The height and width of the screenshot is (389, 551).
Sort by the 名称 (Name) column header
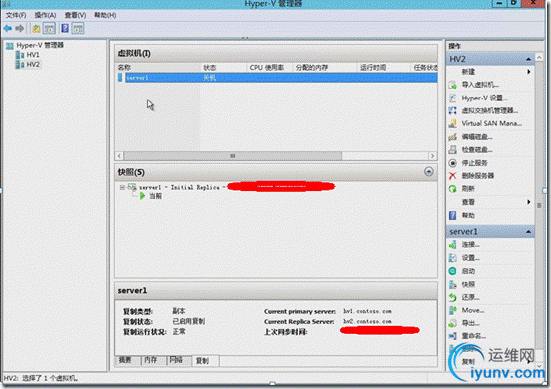pos(158,67)
